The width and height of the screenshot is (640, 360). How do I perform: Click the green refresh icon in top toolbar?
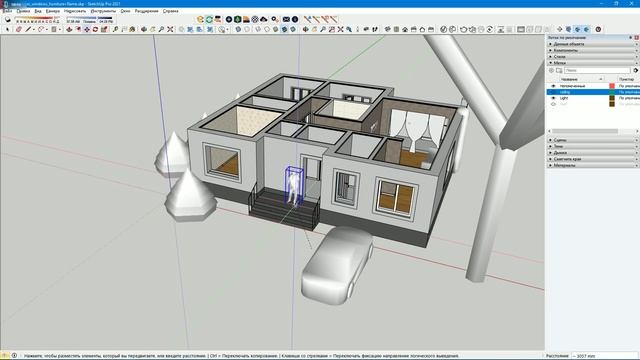209,19
